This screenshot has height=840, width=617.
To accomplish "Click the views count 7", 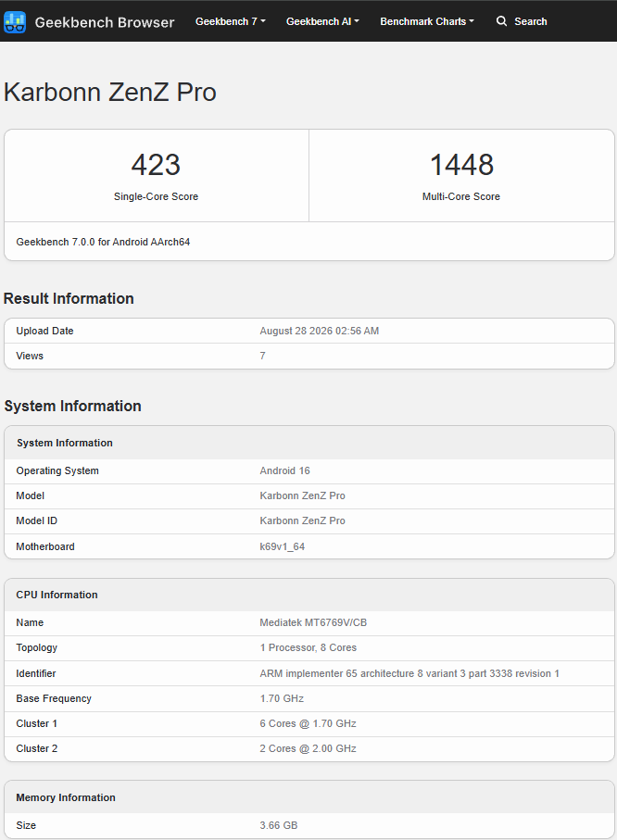I will pyautogui.click(x=263, y=356).
